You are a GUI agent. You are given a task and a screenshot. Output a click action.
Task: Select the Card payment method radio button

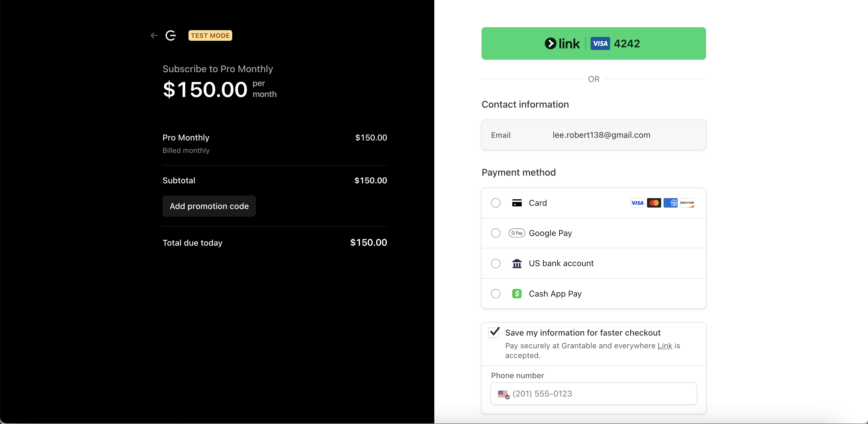495,203
